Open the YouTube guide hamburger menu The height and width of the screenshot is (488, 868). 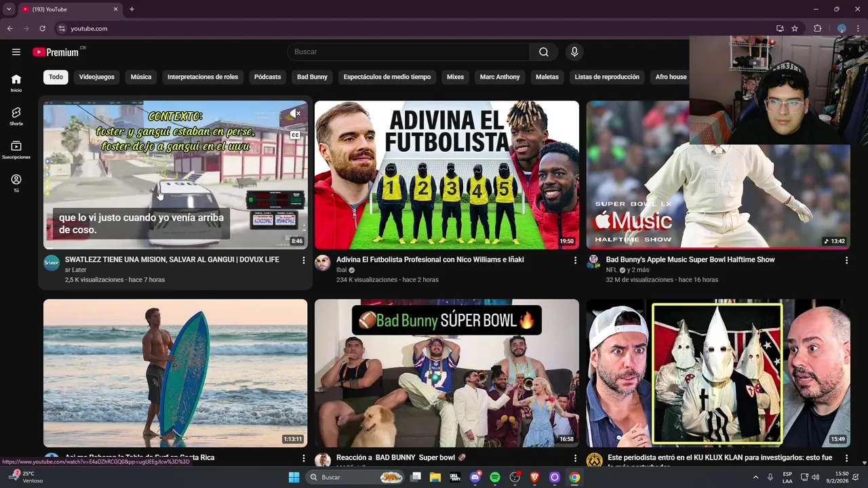(x=16, y=52)
